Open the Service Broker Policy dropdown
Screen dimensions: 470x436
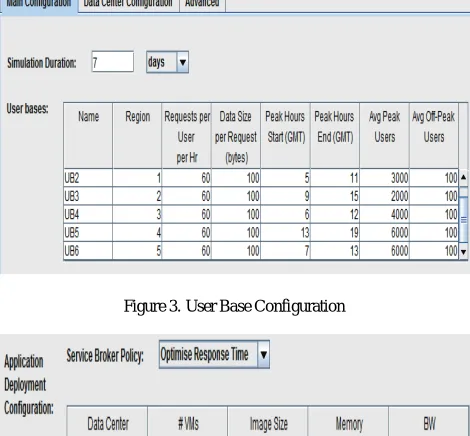(214, 354)
